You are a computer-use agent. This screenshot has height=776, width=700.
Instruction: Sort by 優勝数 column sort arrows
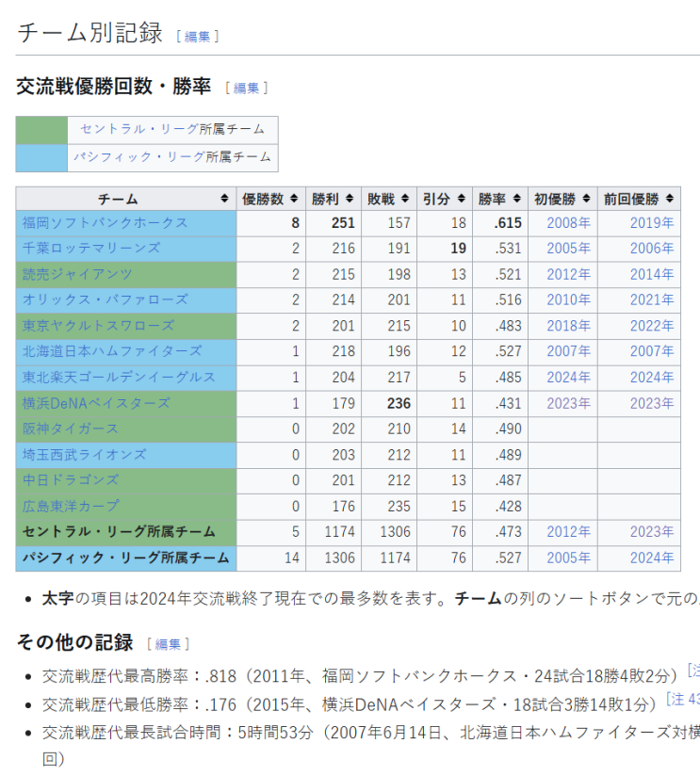point(294,199)
